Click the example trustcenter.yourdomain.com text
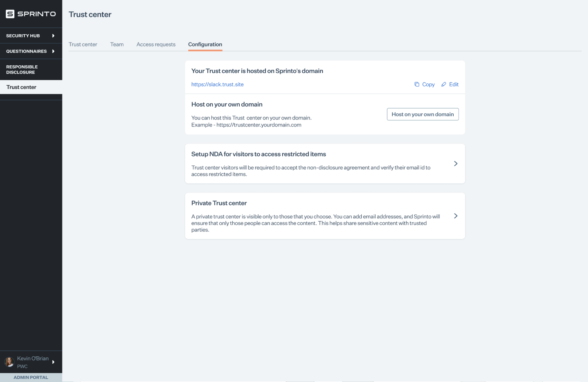This screenshot has height=382, width=588. pyautogui.click(x=246, y=125)
